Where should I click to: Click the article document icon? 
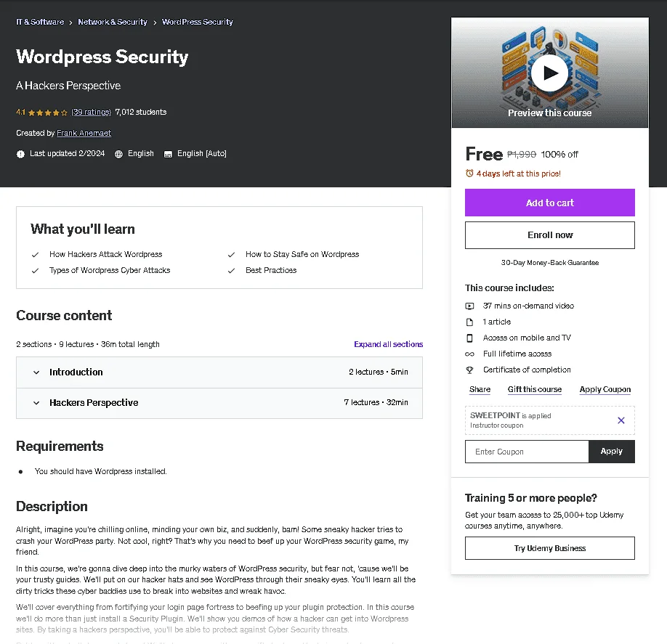click(469, 322)
